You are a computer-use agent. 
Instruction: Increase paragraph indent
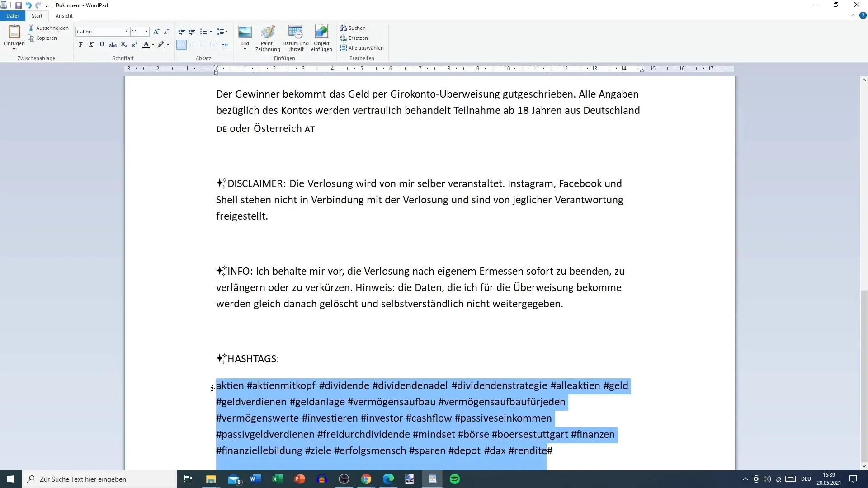192,32
